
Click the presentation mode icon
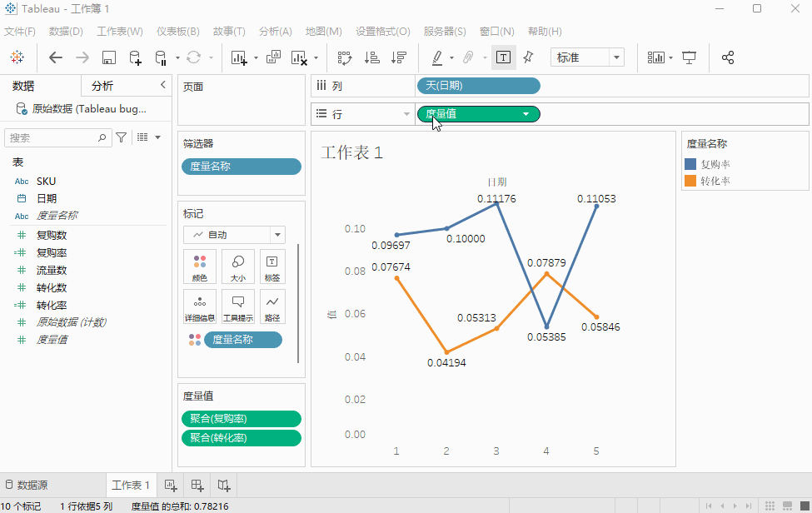689,57
